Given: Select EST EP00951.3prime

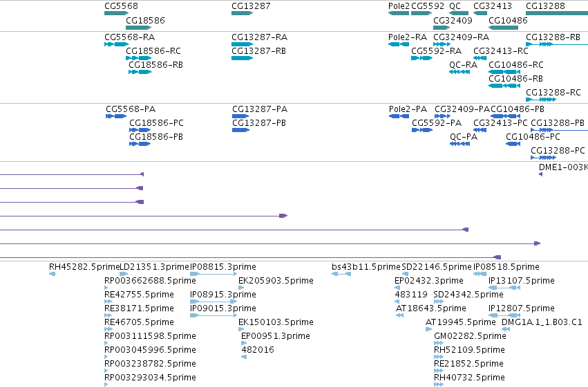Looking at the screenshot, I should 244,343.
